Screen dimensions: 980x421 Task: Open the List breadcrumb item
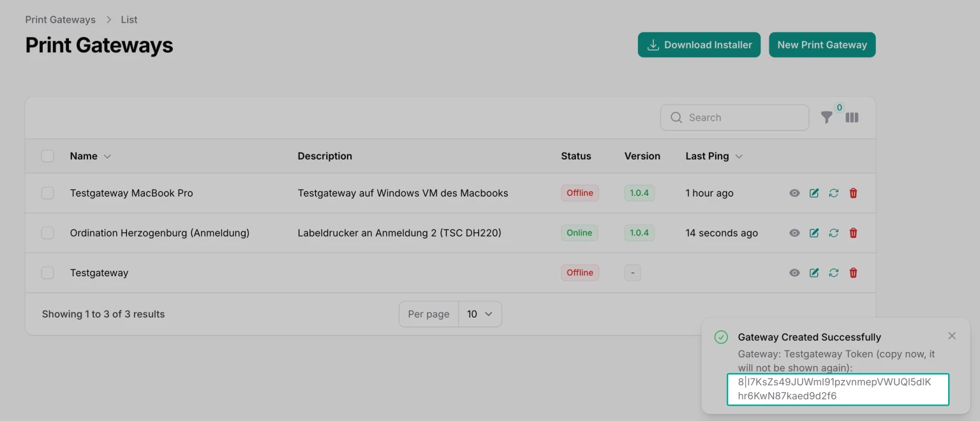129,20
